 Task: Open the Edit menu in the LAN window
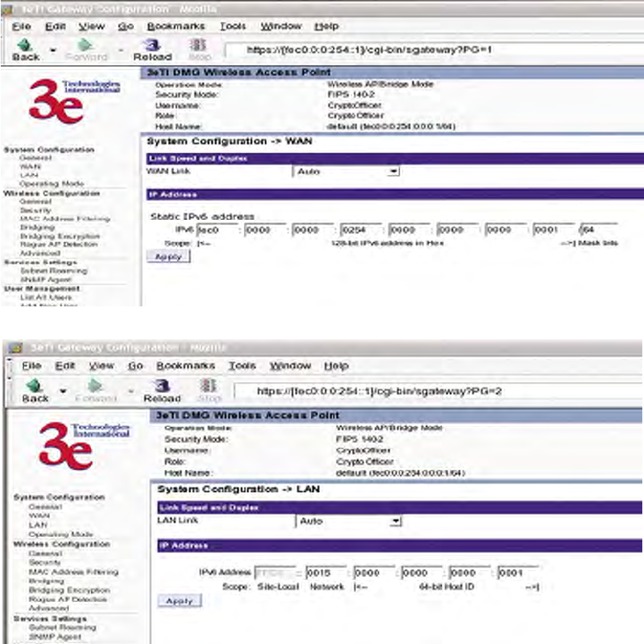[65, 365]
